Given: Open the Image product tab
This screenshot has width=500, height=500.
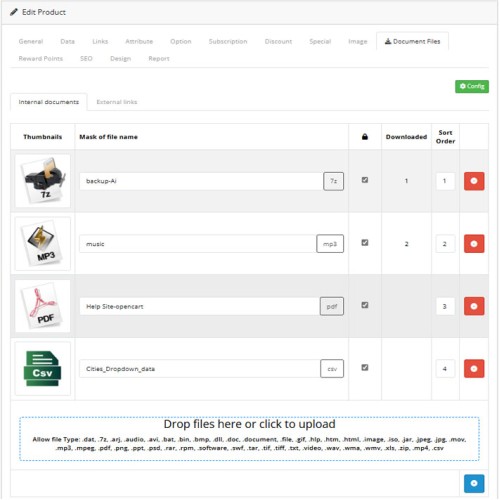Looking at the screenshot, I should coord(357,41).
